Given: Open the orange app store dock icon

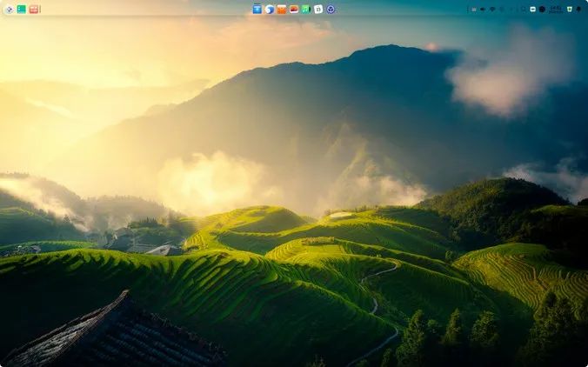Looking at the screenshot, I should (x=282, y=10).
